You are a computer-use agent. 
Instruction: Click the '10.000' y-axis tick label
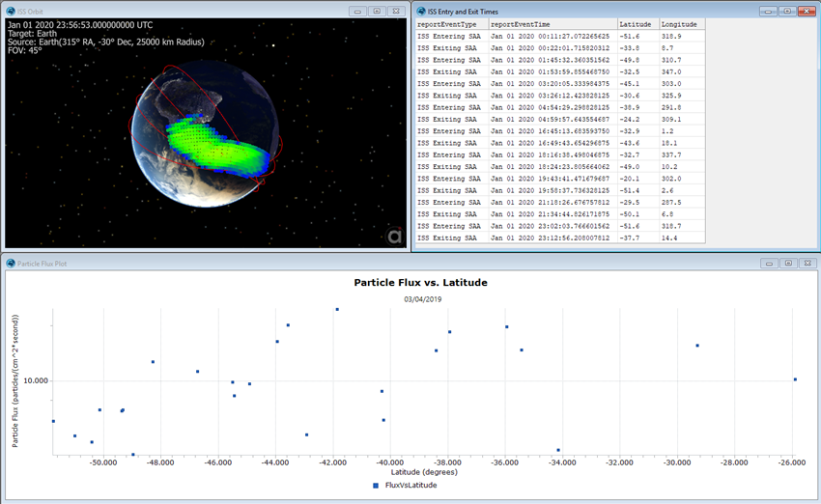point(36,380)
